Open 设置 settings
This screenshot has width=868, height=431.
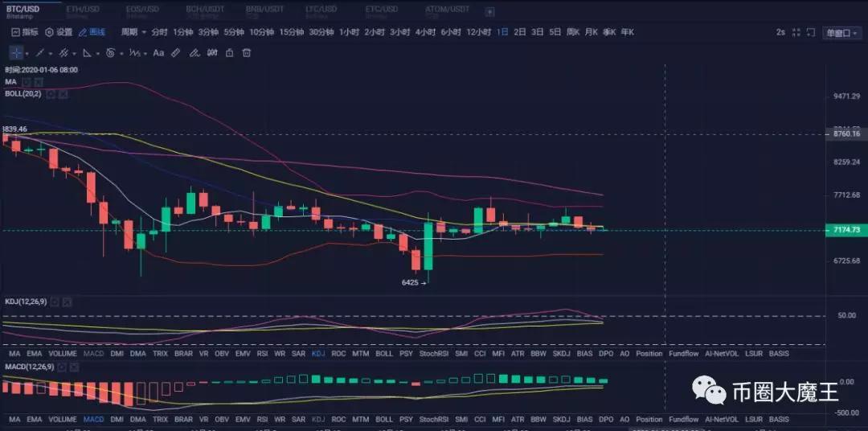click(x=59, y=32)
